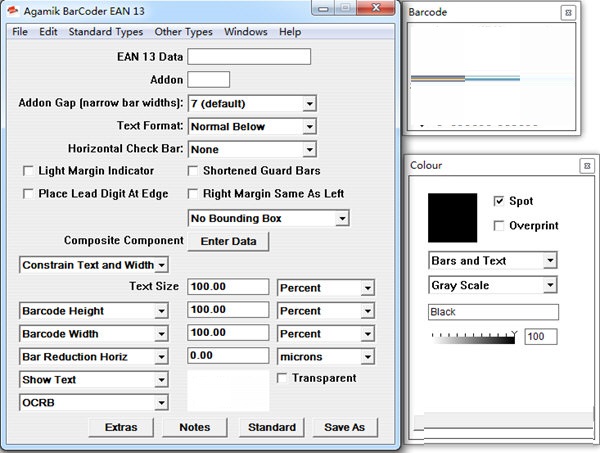Open the Windows menu

point(246,32)
